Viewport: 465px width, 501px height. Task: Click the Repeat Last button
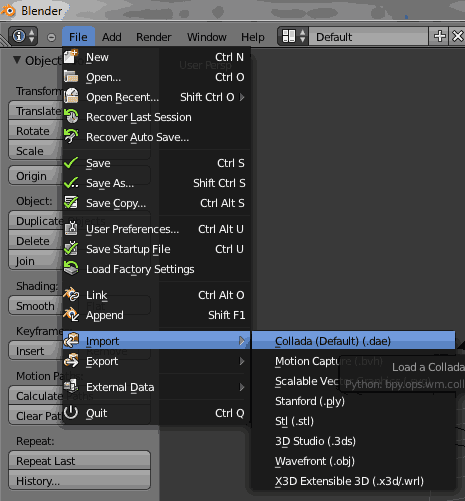coord(79,461)
